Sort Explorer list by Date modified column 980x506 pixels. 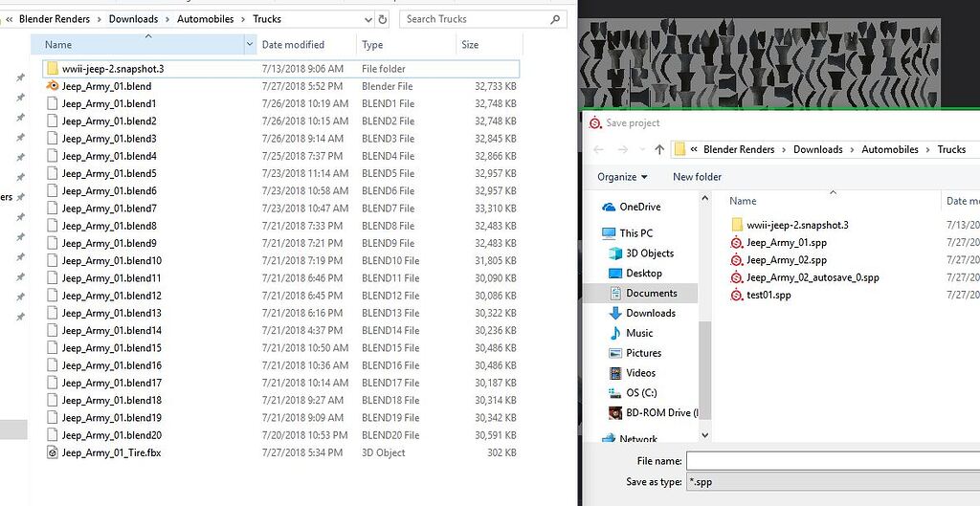point(293,44)
